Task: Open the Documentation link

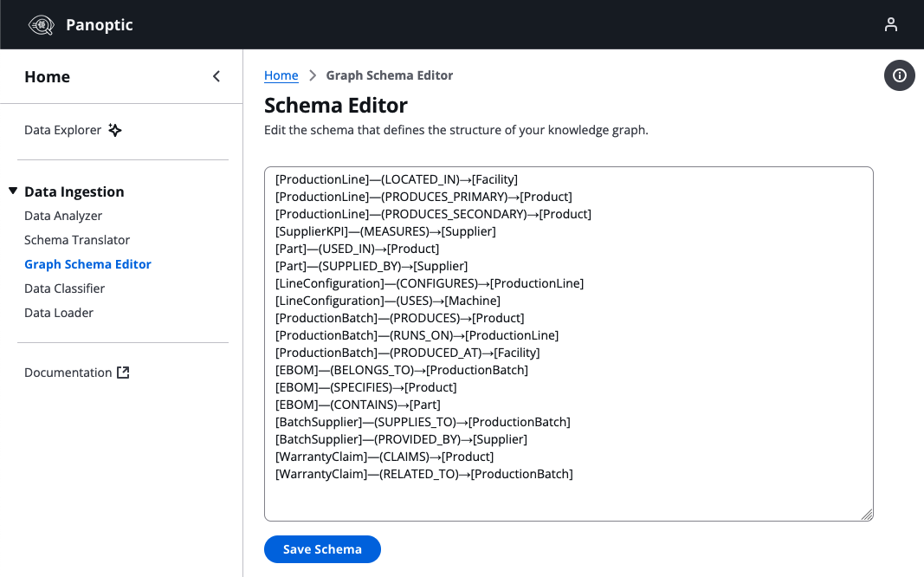Action: pyautogui.click(x=68, y=373)
